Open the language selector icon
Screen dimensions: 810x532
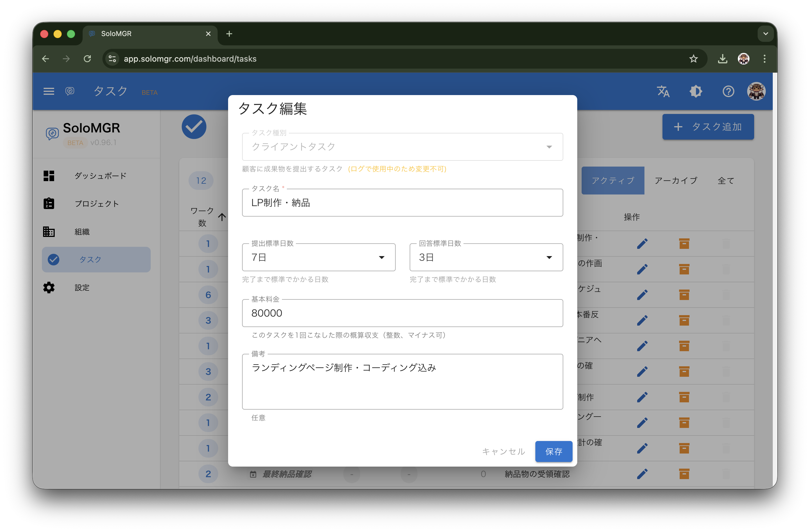tap(663, 91)
